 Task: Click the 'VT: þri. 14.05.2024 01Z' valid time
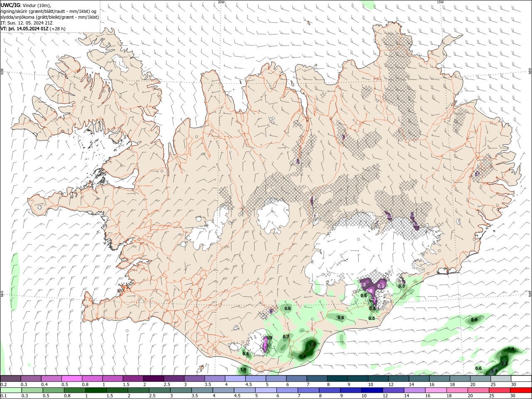[x=25, y=29]
